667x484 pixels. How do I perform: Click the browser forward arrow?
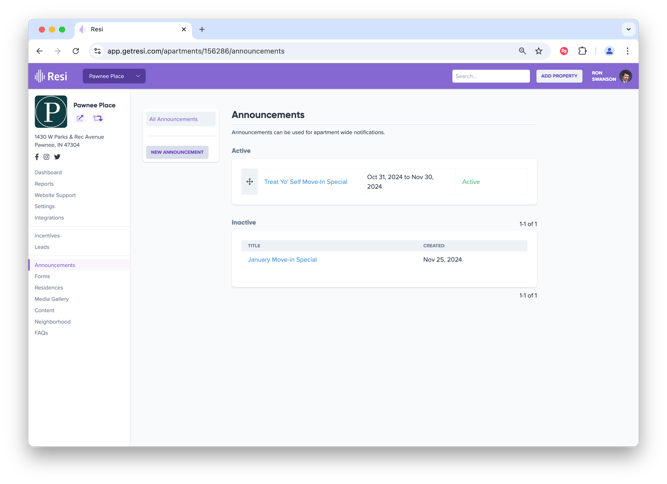(57, 51)
